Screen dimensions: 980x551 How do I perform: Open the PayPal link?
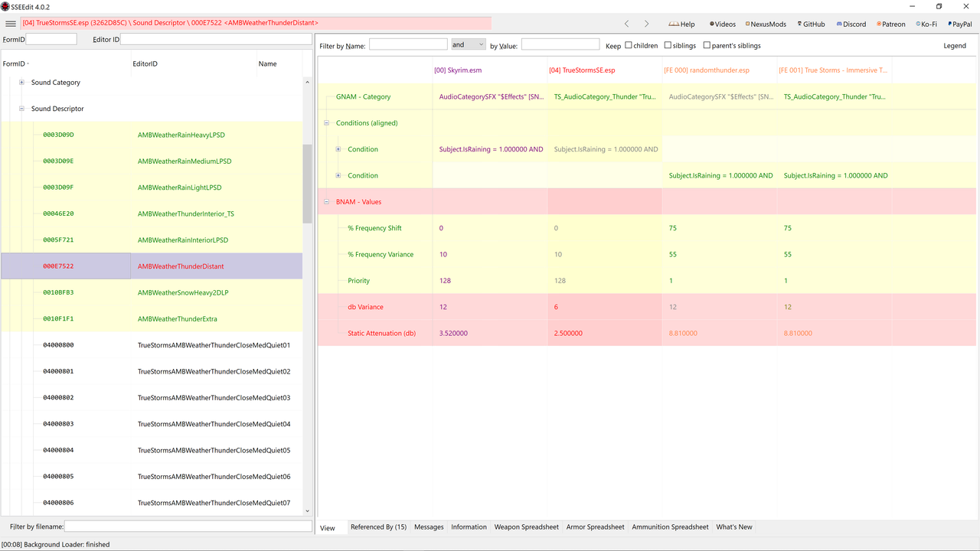click(959, 24)
